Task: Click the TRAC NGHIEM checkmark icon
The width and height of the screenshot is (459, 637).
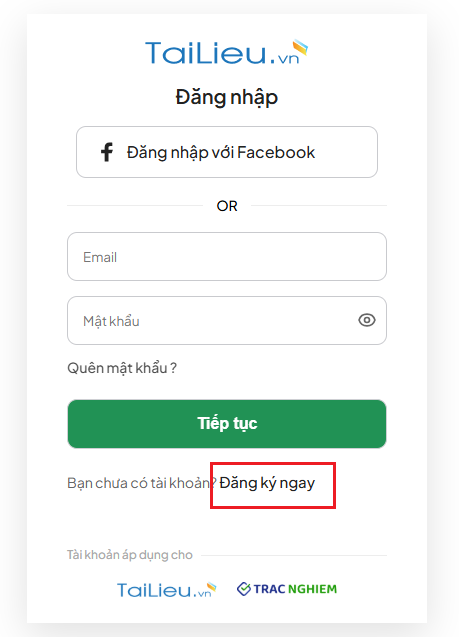Action: (244, 589)
